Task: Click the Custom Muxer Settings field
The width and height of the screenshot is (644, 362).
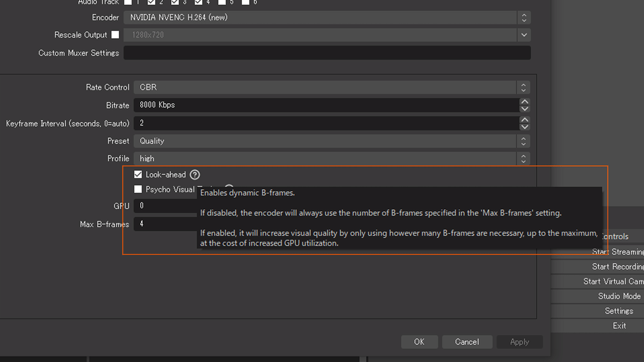Action: 327,53
